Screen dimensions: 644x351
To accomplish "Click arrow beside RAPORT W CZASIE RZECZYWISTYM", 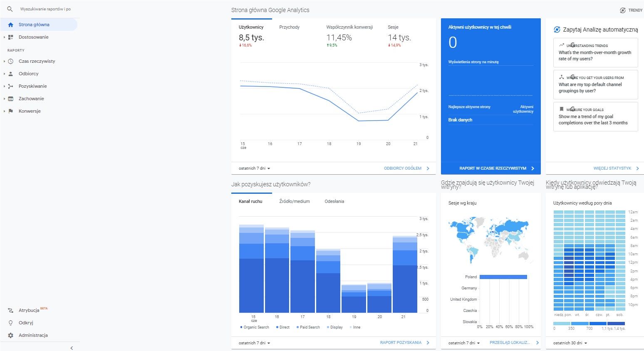I will coord(533,168).
